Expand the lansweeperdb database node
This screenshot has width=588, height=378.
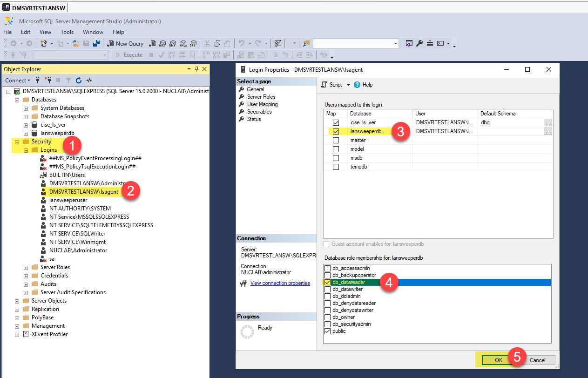(x=26, y=133)
